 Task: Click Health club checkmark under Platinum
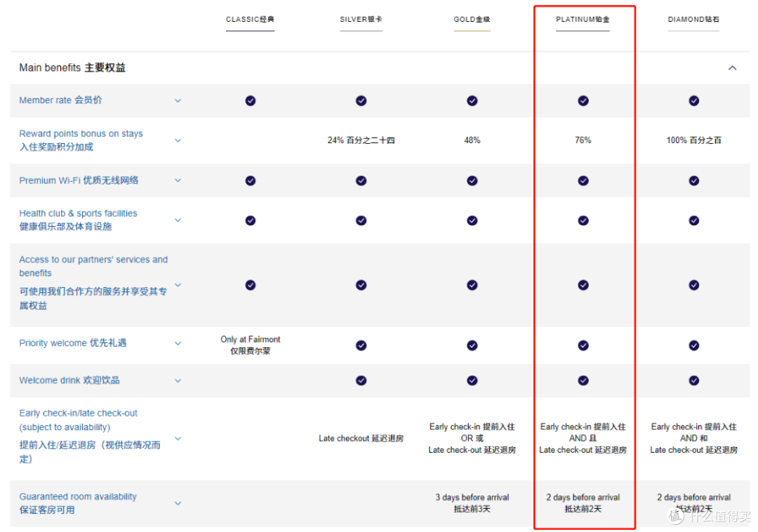coord(583,220)
